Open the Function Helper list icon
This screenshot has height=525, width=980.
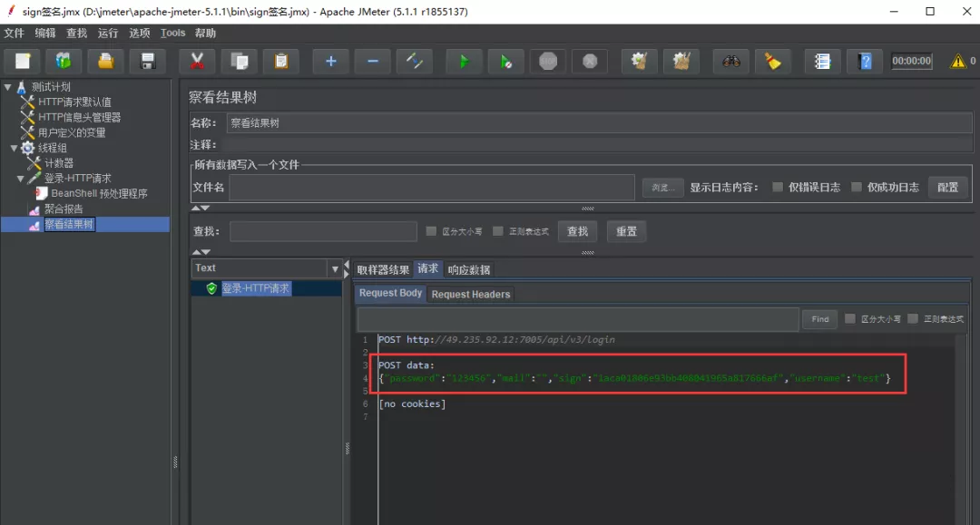pos(822,61)
